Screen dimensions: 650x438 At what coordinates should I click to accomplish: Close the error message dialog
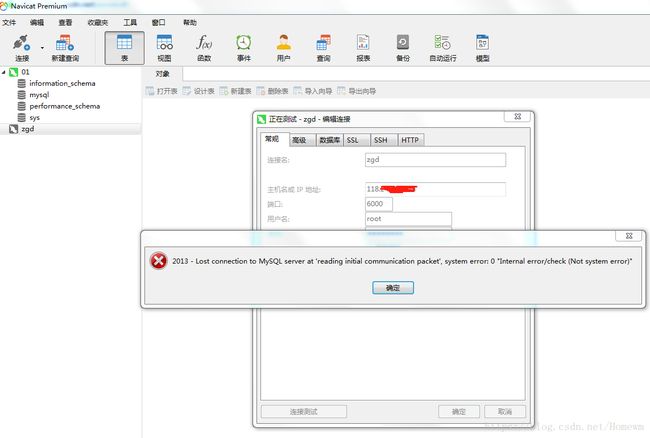point(628,236)
